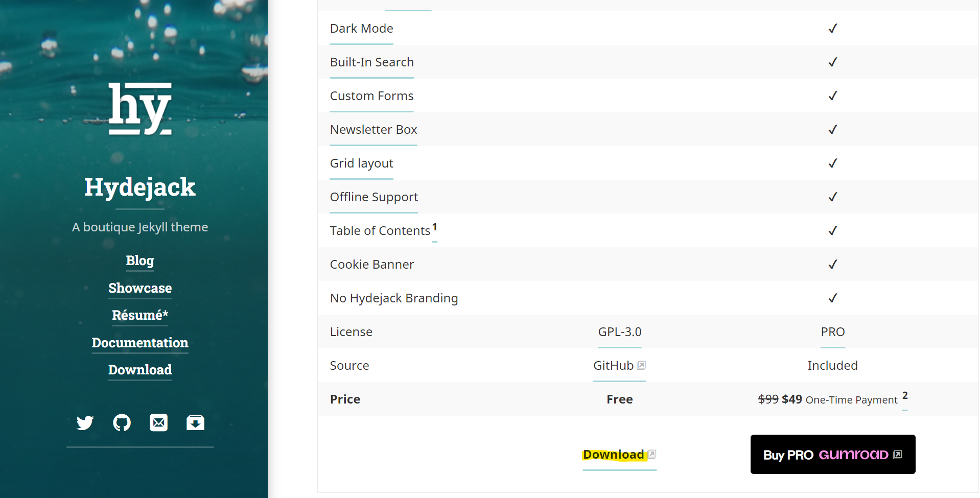
Task: Open the Blog navigation item
Action: [140, 260]
